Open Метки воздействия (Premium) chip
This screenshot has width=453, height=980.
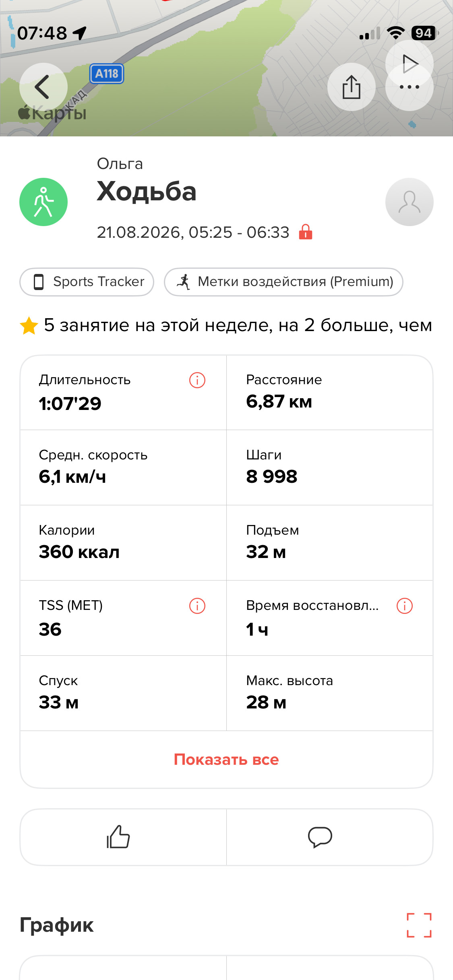click(x=283, y=282)
